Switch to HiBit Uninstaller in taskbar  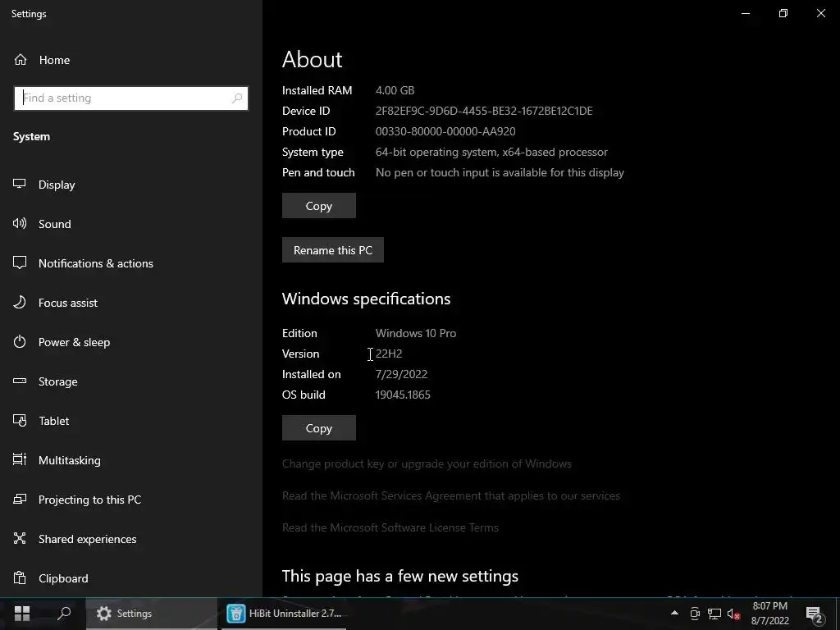pyautogui.click(x=284, y=614)
